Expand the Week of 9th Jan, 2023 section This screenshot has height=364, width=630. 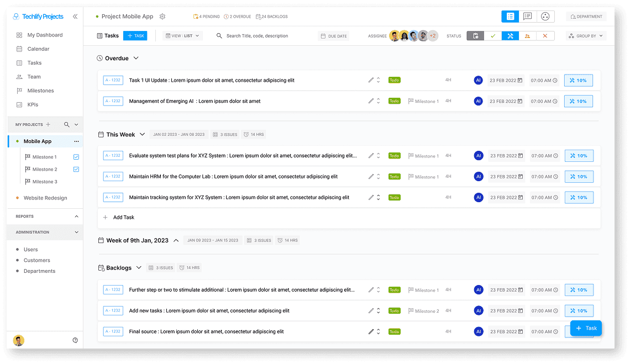coord(176,240)
